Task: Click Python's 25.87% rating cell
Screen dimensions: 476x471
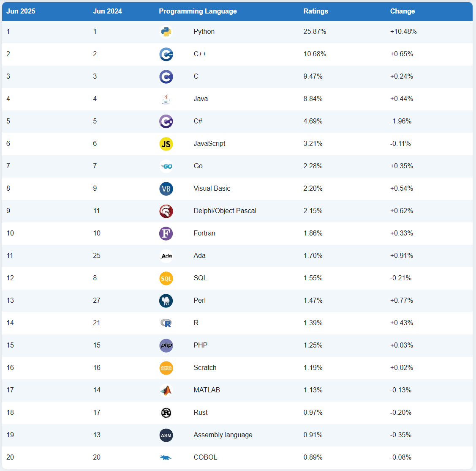Action: click(315, 32)
